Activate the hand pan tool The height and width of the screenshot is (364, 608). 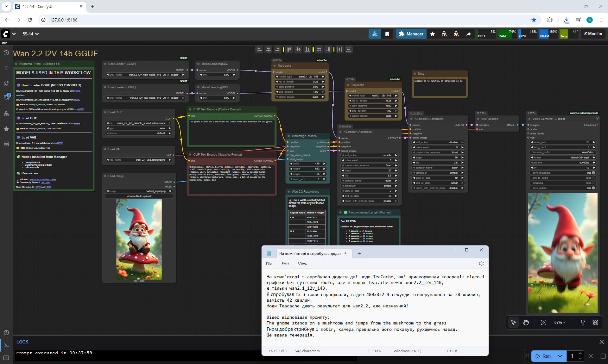point(526,322)
